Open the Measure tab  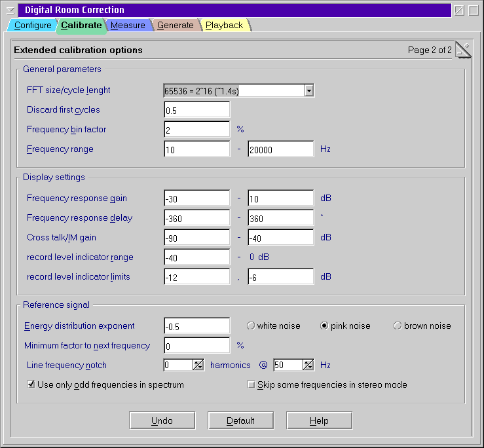128,26
